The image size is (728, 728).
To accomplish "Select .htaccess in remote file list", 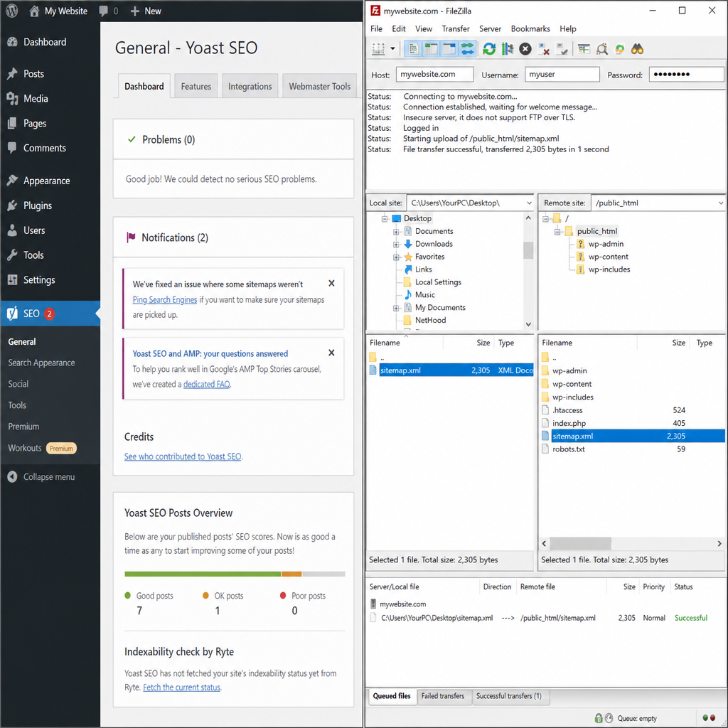I will pos(567,410).
